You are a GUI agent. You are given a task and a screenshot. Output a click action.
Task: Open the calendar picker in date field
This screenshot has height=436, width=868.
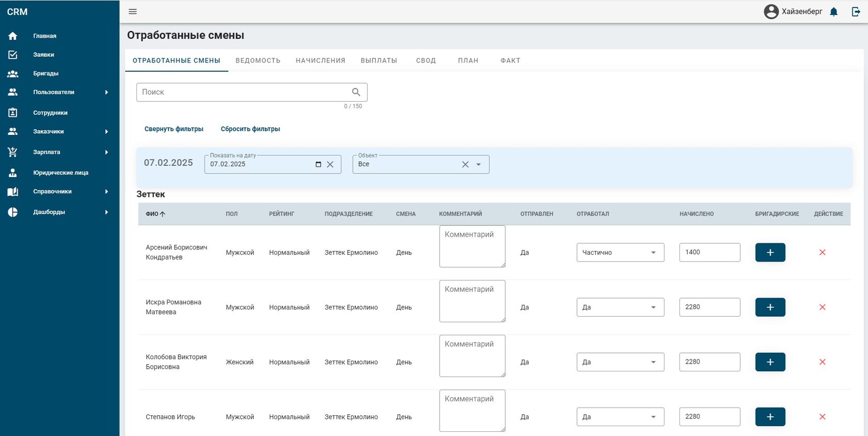pyautogui.click(x=318, y=164)
